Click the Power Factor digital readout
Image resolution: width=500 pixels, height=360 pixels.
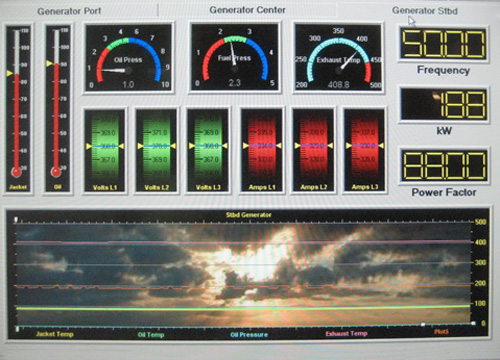pos(444,165)
